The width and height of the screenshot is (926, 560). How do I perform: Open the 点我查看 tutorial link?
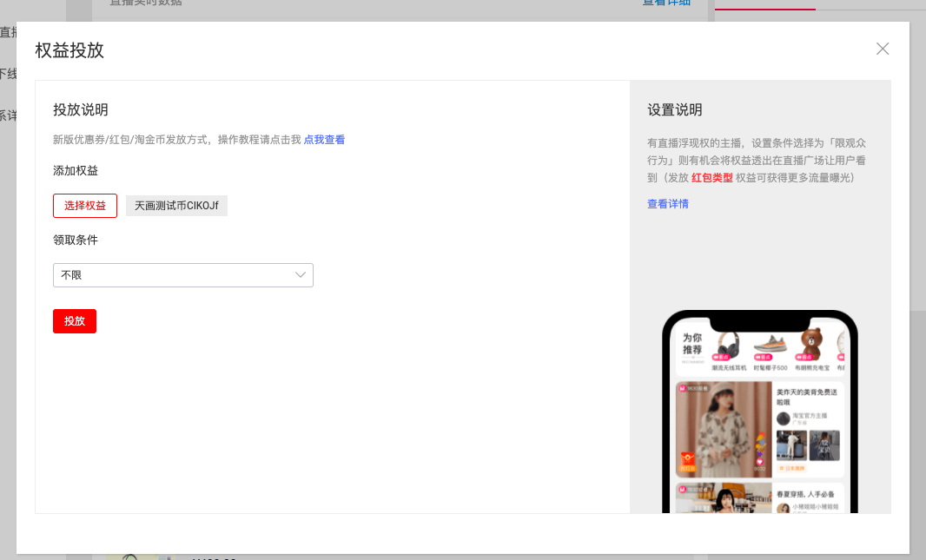(x=324, y=140)
